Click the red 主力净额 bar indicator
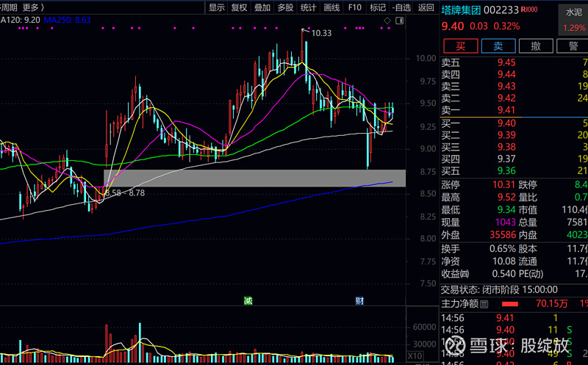 click(510, 304)
